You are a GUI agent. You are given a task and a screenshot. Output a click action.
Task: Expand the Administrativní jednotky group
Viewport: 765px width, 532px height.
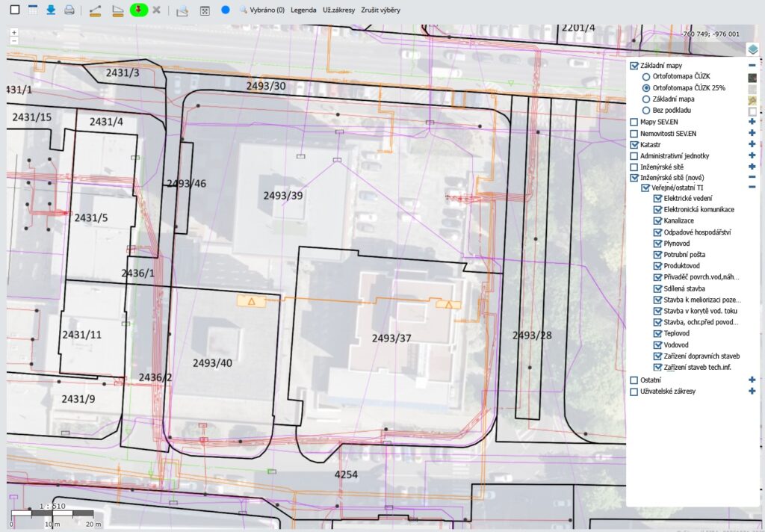coord(752,155)
